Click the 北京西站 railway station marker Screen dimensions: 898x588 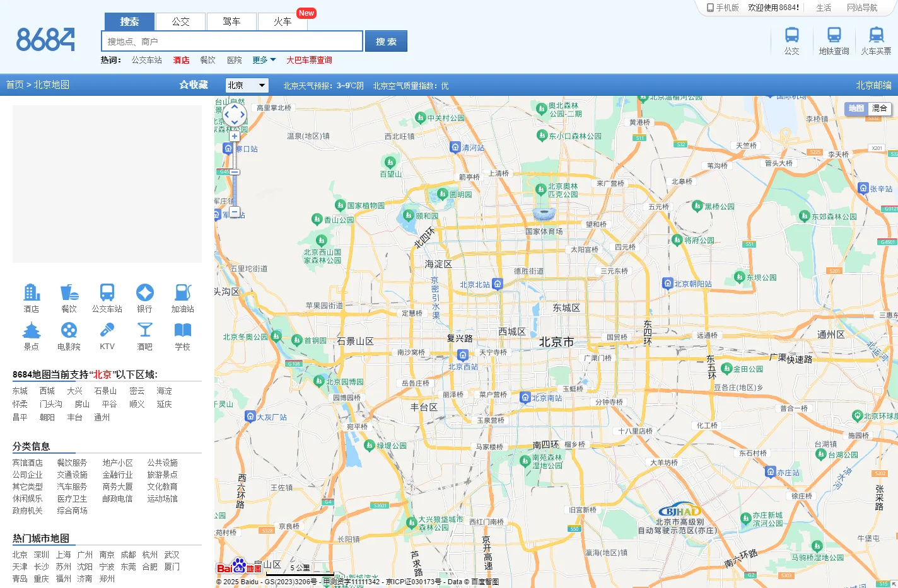[463, 355]
